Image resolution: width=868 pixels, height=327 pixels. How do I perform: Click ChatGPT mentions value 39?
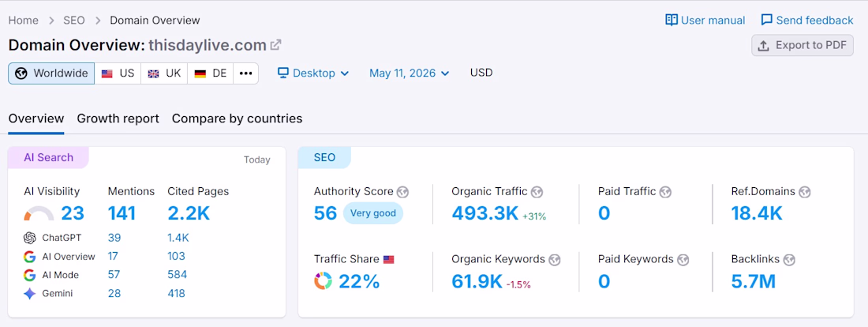click(114, 238)
